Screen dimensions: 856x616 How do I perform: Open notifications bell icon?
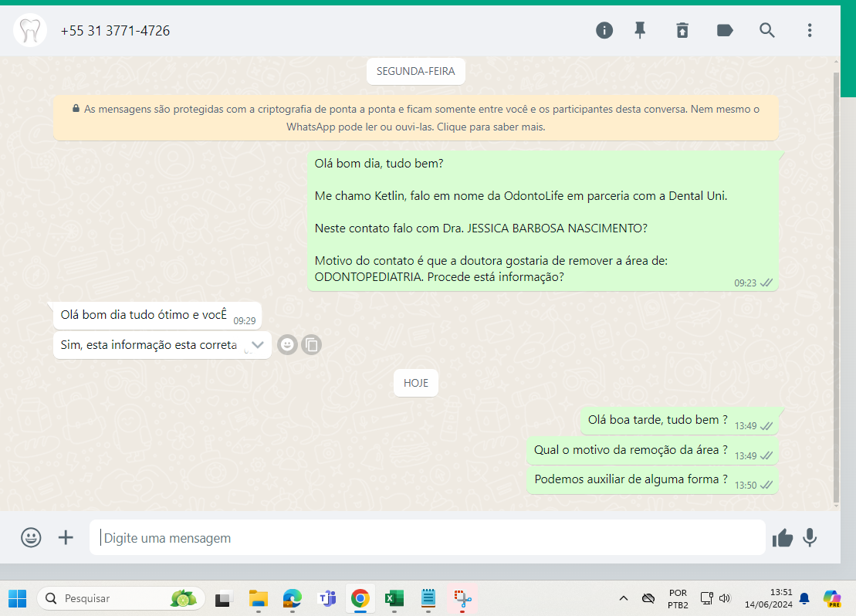coord(804,598)
